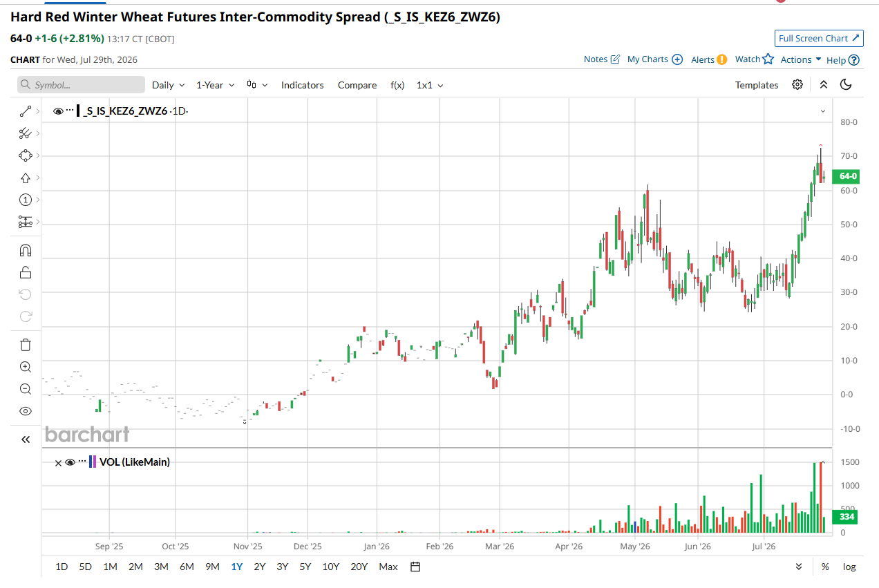Screen dimensions: 879x588
Task: Open the date range calendar icon
Action: pyautogui.click(x=415, y=567)
